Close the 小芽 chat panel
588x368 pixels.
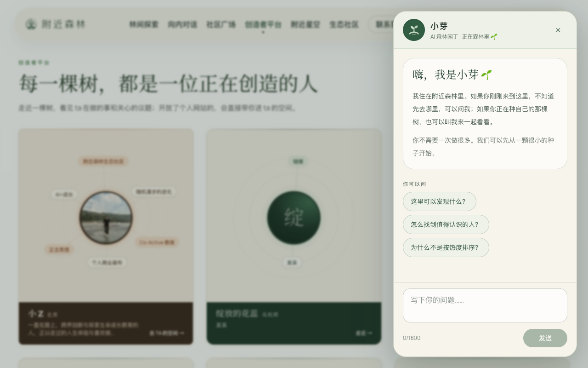558,30
